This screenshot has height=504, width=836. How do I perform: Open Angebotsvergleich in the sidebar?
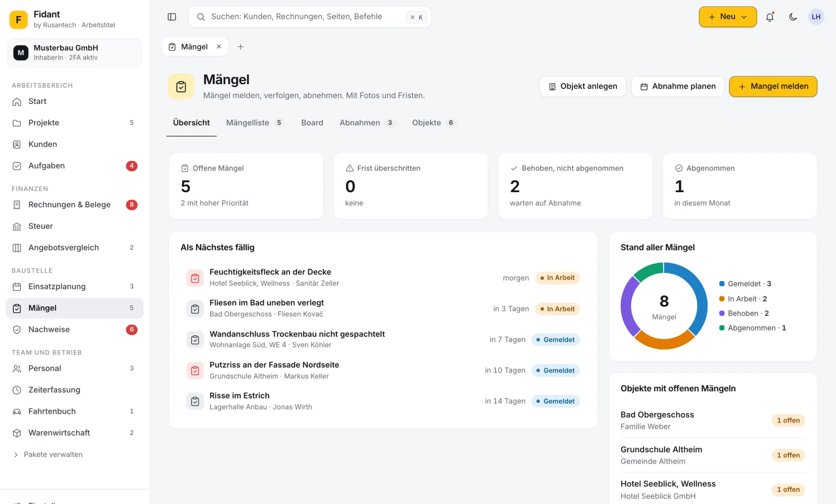tap(74, 248)
